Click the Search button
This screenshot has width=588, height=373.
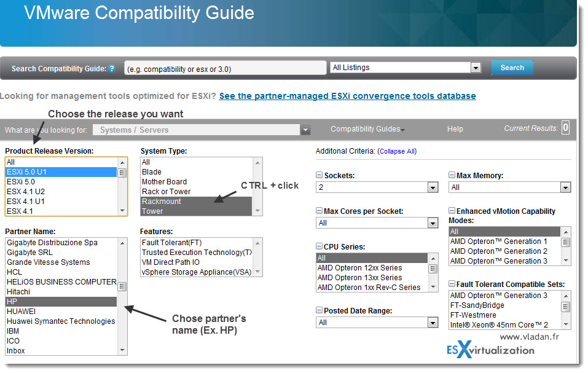pyautogui.click(x=512, y=68)
